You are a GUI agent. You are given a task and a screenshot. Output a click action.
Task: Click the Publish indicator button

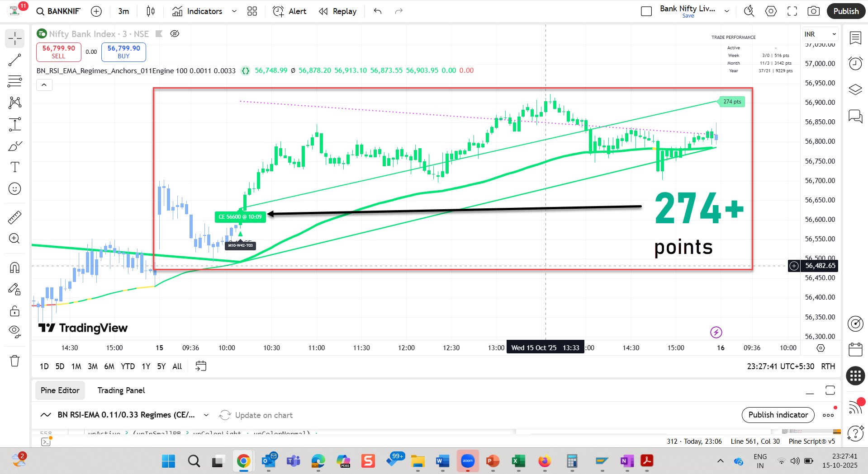tap(778, 415)
